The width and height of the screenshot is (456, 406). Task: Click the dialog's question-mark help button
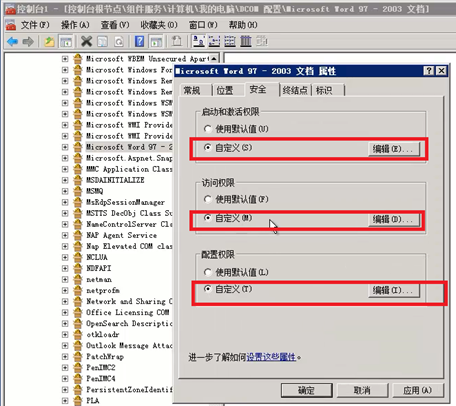tap(429, 71)
